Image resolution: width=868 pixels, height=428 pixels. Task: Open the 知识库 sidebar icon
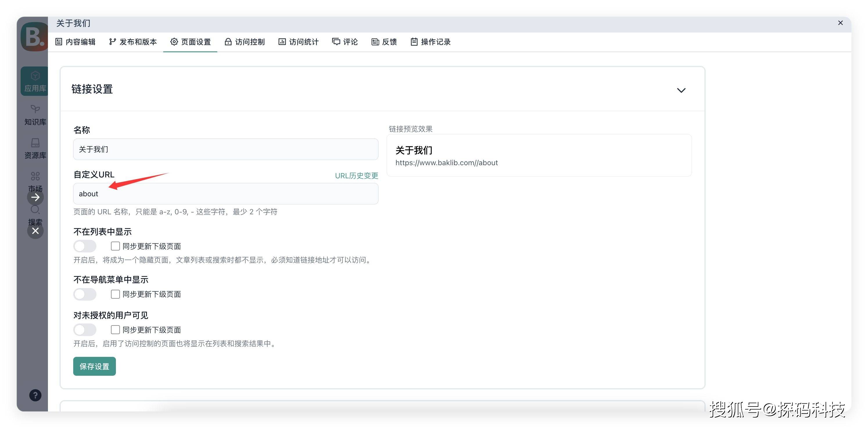35,114
